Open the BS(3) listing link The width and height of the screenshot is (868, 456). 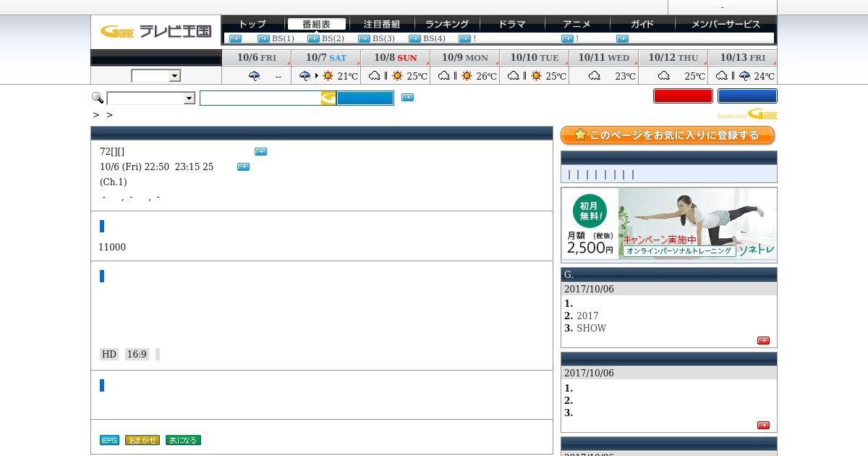click(383, 38)
